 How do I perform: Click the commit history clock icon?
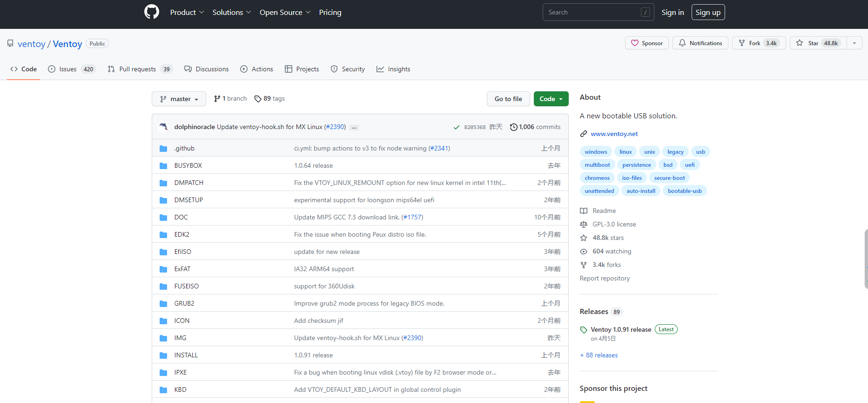513,127
